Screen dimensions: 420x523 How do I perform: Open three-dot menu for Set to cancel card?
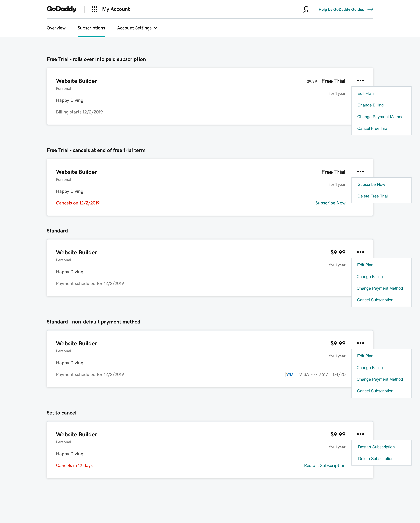pos(360,434)
